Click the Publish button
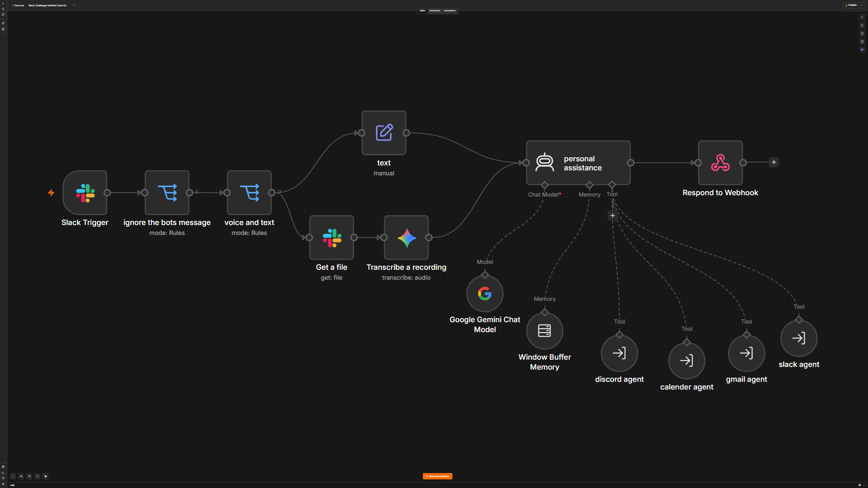Screen dimensions: 868x488 tap(851, 5)
